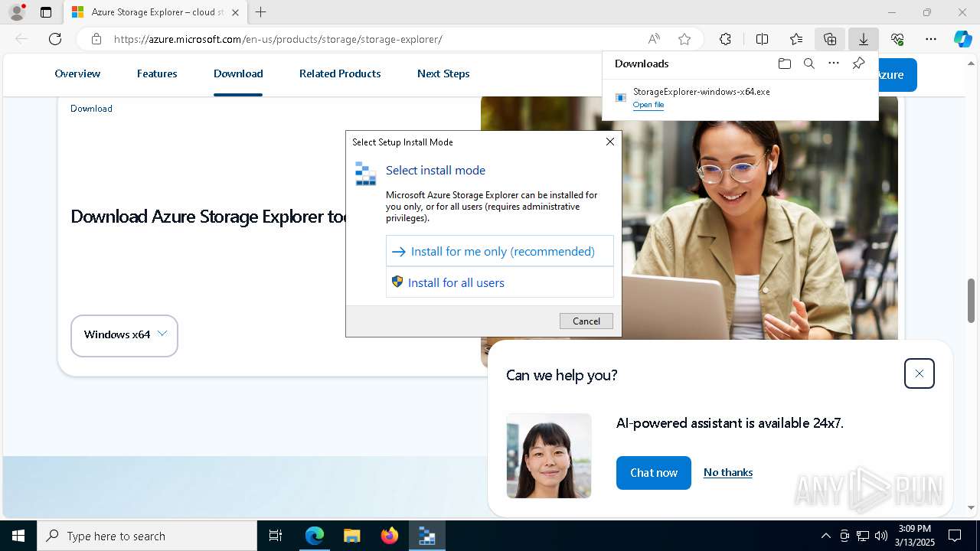Go to the Features section tab
The image size is (980, 551).
(x=157, y=73)
